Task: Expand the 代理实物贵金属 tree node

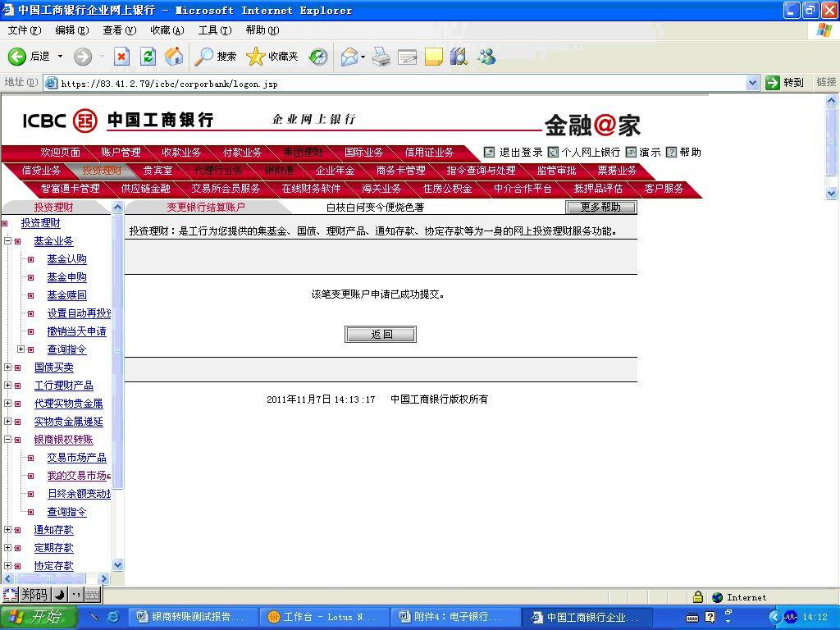Action: [x=7, y=404]
